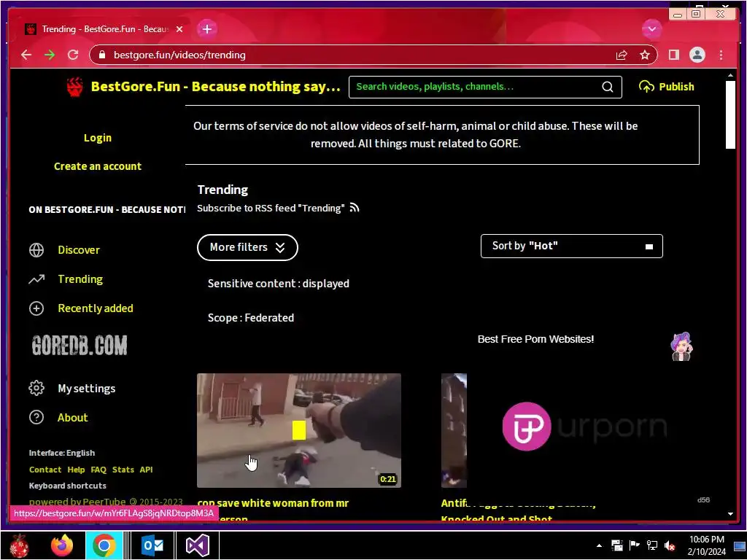Screen dimensions: 747x560
Task: Open Outlook from the taskbar
Action: click(x=152, y=545)
